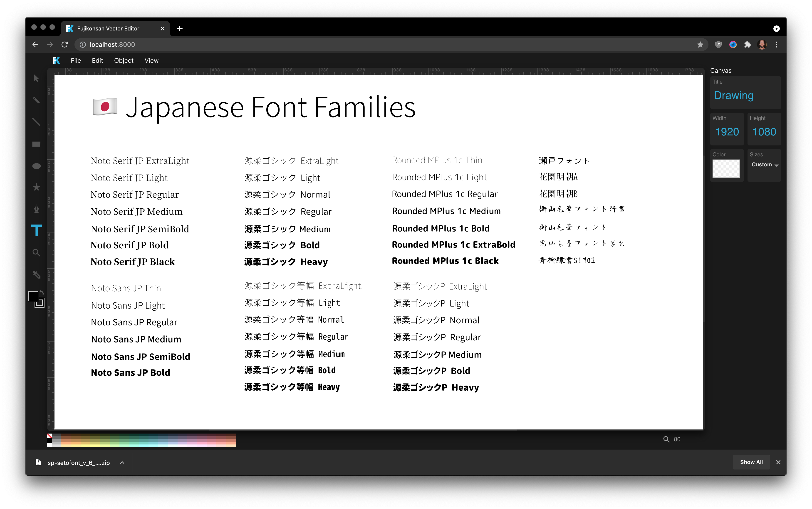The height and width of the screenshot is (509, 812).
Task: Select the no-color red slash swatch
Action: [x=50, y=436]
